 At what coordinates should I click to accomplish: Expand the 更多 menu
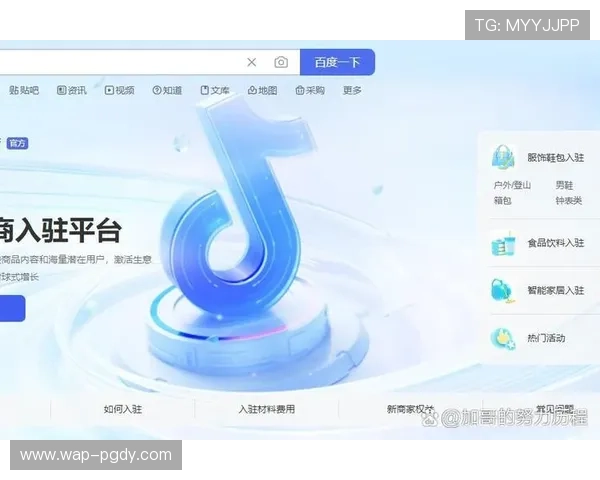pos(352,90)
